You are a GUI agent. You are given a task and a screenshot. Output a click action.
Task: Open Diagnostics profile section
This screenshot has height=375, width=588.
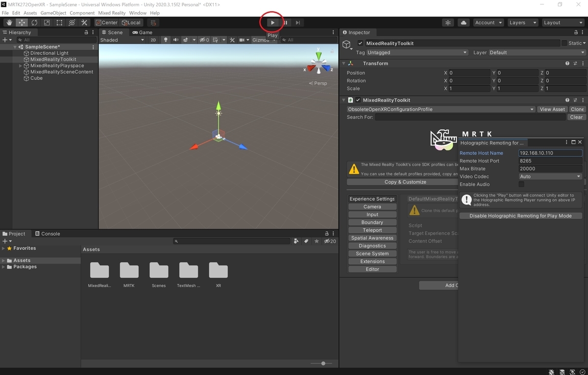(372, 246)
